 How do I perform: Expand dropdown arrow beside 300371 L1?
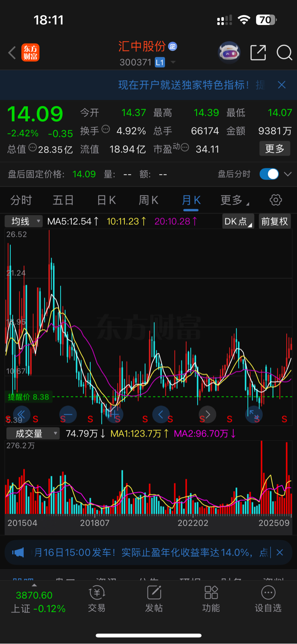[173, 62]
